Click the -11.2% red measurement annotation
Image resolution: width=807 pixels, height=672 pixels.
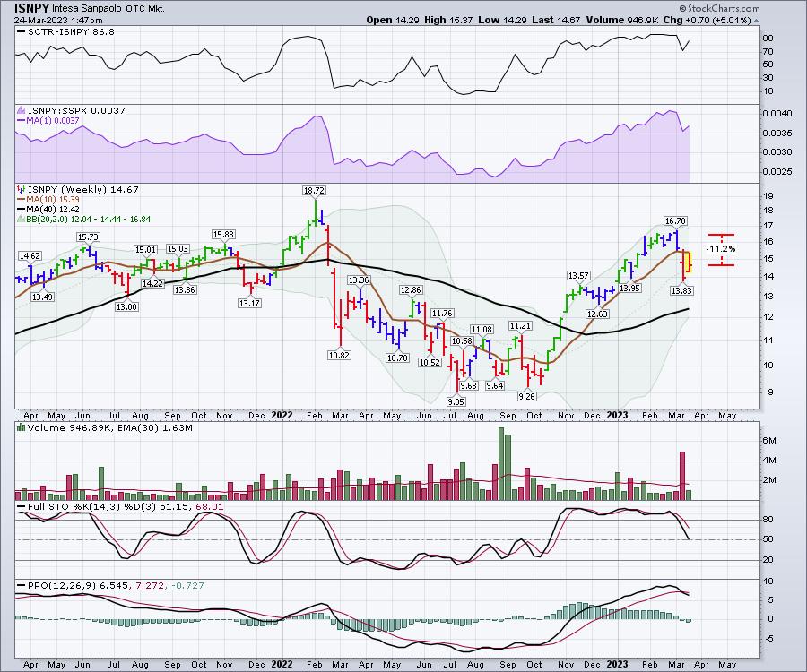[x=721, y=249]
